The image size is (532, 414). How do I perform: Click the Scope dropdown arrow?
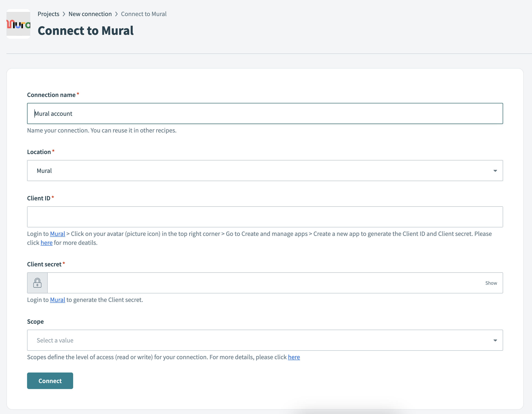coord(495,340)
